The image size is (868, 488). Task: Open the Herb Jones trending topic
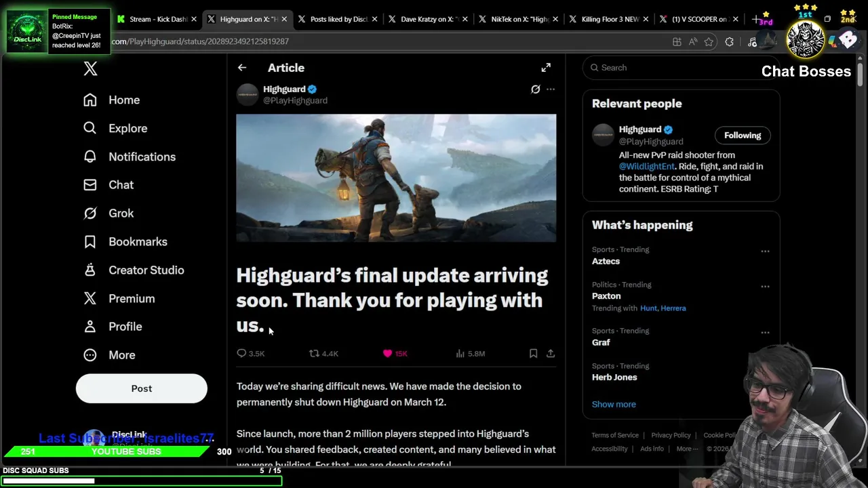pos(614,377)
